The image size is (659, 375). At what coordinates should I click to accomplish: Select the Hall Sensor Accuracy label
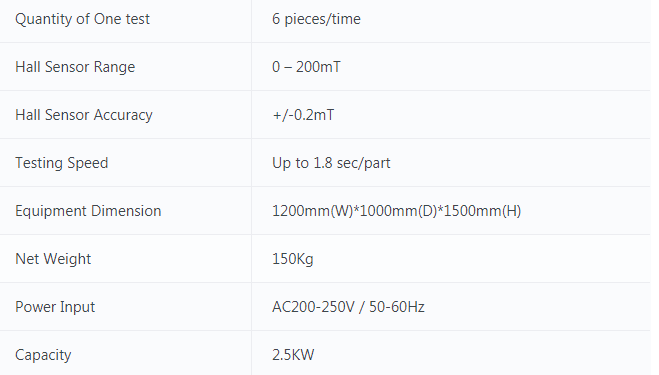pyautogui.click(x=84, y=115)
